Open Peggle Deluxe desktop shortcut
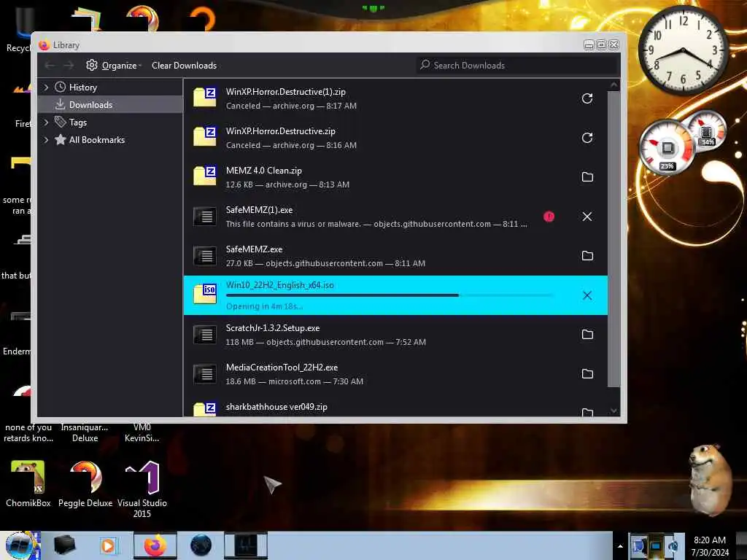747x560 pixels. tap(85, 483)
